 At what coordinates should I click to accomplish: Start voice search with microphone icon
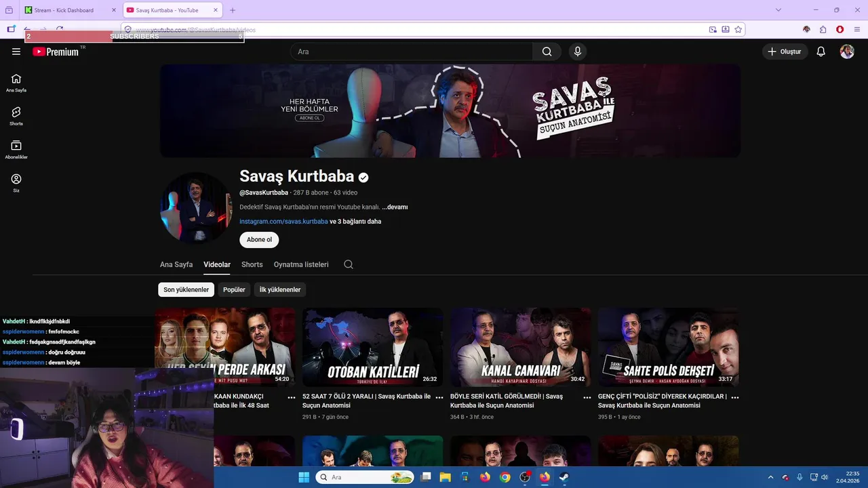[x=578, y=52]
